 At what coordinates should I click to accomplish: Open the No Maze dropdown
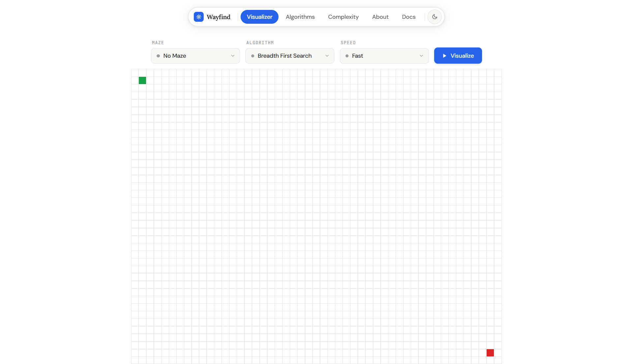(195, 56)
